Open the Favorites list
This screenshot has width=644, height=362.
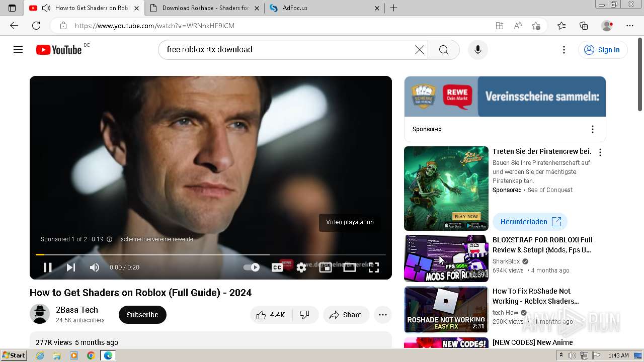coord(561,26)
